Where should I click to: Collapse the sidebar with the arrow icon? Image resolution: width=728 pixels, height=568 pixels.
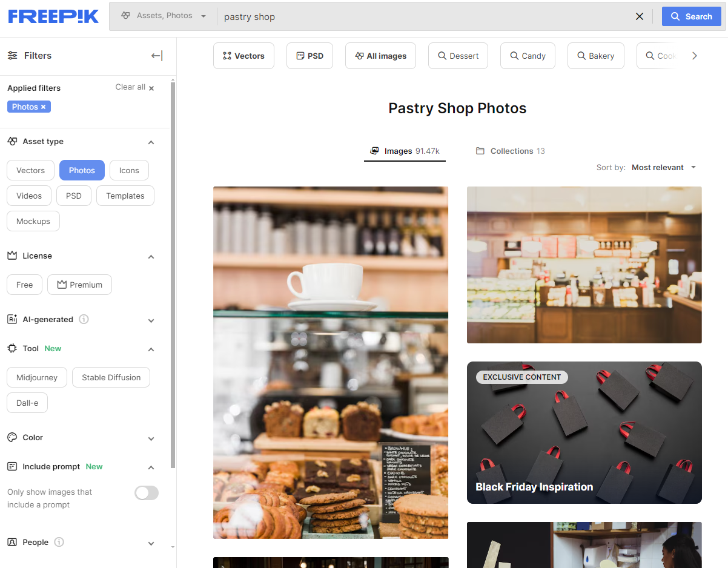[156, 55]
